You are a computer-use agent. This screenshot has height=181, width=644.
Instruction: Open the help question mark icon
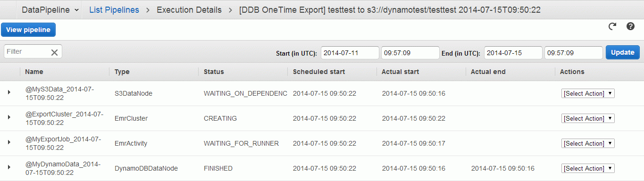(630, 26)
